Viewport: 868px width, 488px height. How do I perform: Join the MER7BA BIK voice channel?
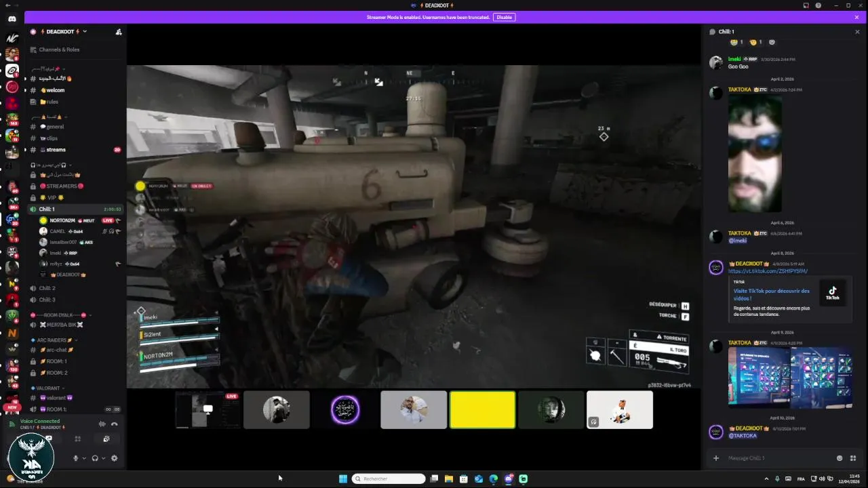click(75, 325)
